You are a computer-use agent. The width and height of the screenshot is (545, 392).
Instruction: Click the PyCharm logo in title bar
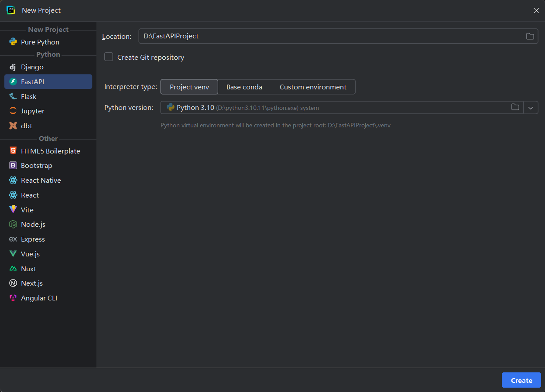(11, 10)
